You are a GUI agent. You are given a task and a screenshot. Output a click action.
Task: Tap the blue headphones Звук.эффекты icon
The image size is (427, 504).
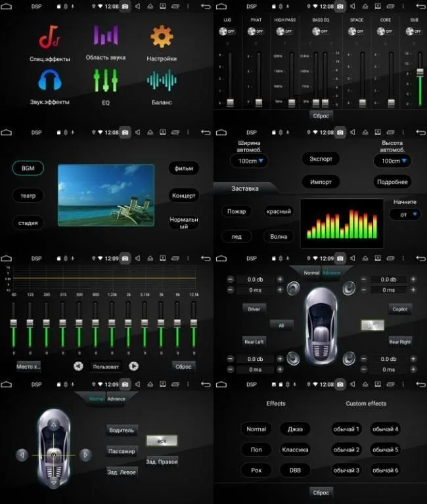tap(49, 81)
